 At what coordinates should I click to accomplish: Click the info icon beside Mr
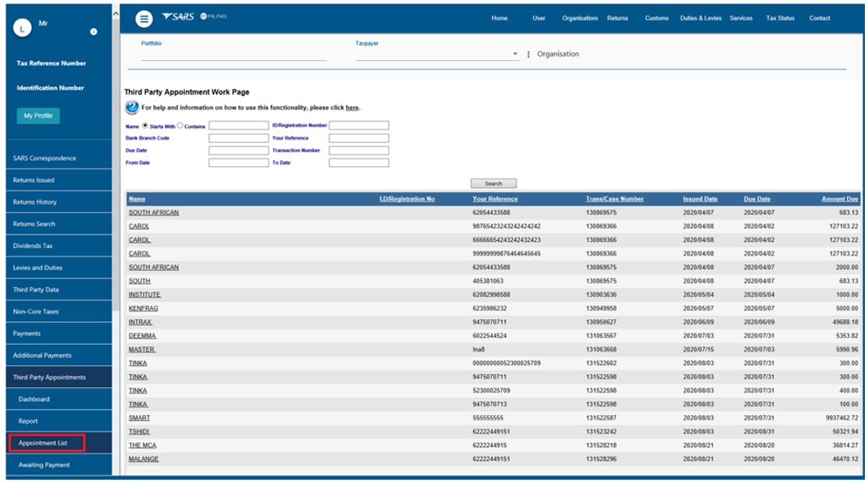[x=94, y=32]
